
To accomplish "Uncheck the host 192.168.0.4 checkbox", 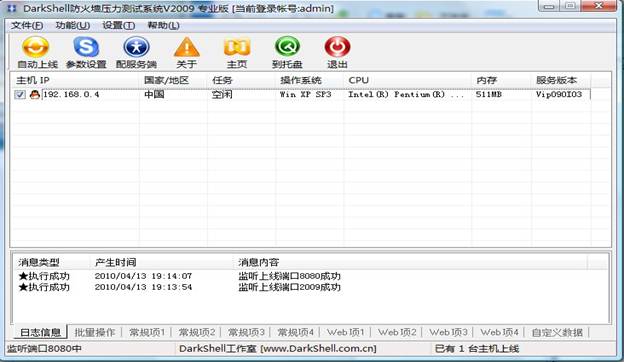I will [x=20, y=95].
